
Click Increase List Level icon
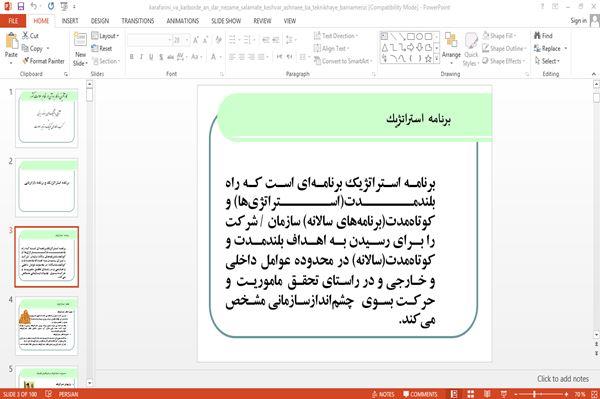276,40
